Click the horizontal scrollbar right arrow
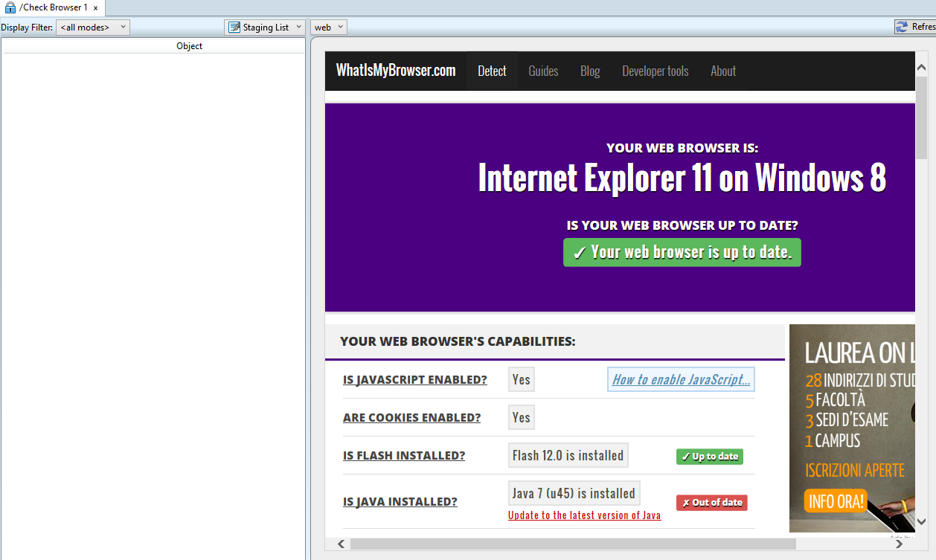The image size is (936, 560). pos(899,544)
